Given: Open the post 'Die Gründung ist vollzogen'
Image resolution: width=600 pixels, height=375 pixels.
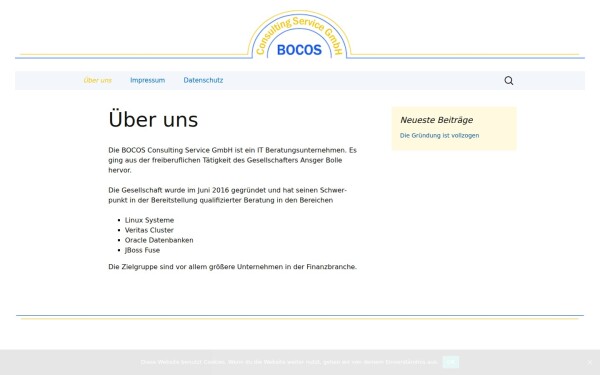Looking at the screenshot, I should 439,135.
